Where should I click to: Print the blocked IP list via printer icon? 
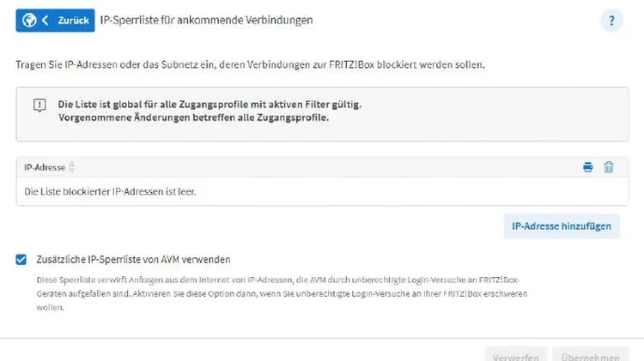(x=588, y=167)
